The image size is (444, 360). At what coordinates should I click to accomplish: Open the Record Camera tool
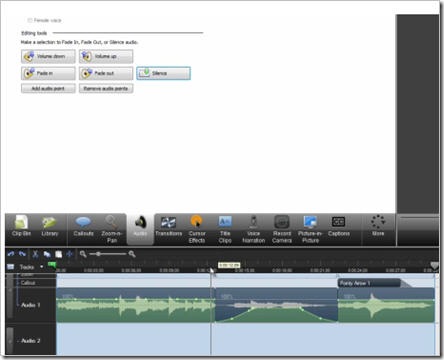[282, 230]
